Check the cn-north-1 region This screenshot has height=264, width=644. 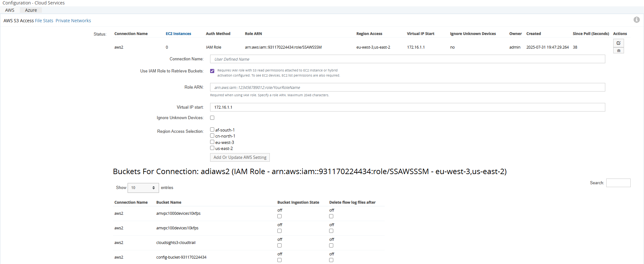pos(212,136)
